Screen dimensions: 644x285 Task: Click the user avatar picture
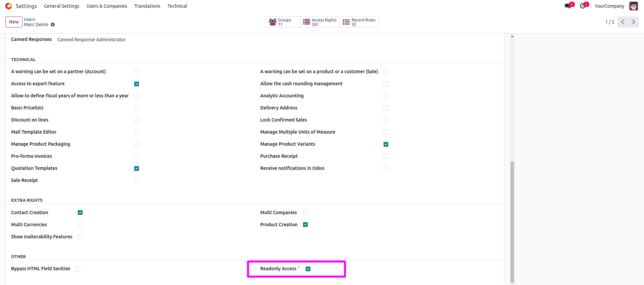coord(633,6)
